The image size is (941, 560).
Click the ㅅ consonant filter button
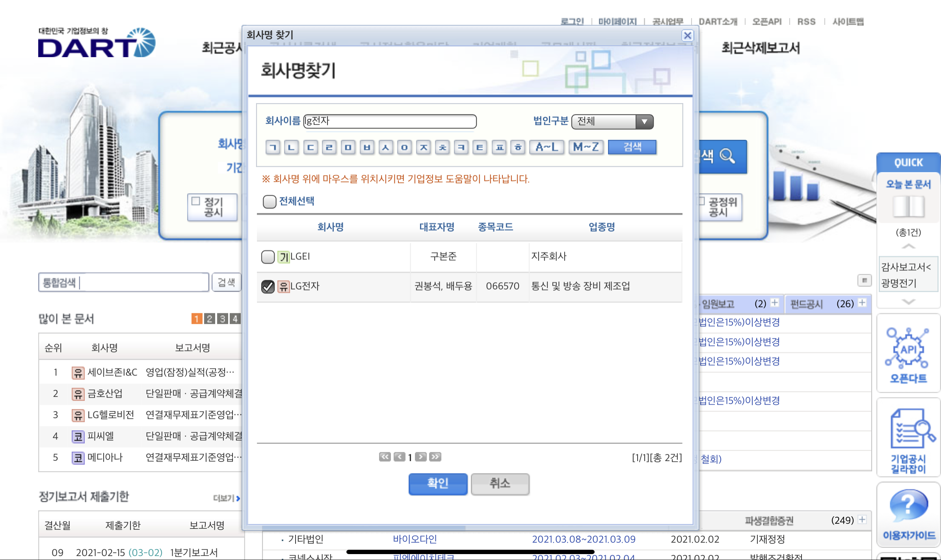click(x=386, y=147)
